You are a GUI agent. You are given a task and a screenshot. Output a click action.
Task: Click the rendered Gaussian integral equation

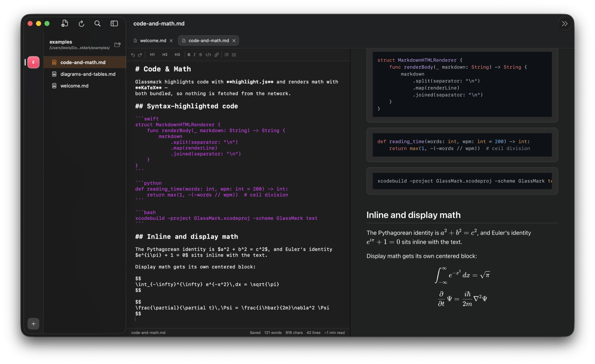coord(462,275)
